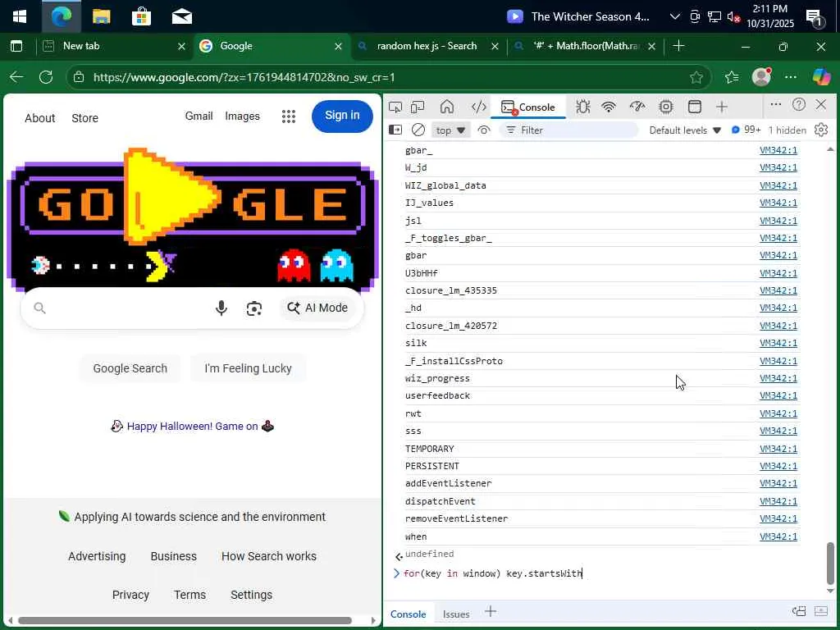Toggle the console sidebar
Screen dimensions: 840x630
[x=395, y=130]
